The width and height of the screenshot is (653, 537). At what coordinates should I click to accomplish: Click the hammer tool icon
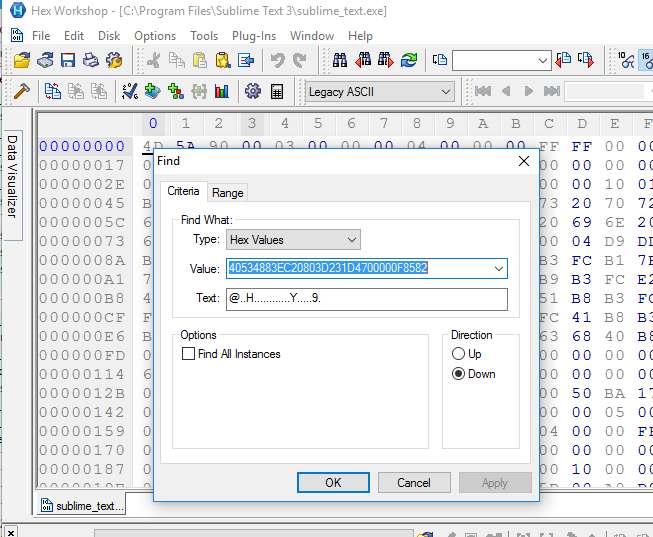[x=21, y=91]
